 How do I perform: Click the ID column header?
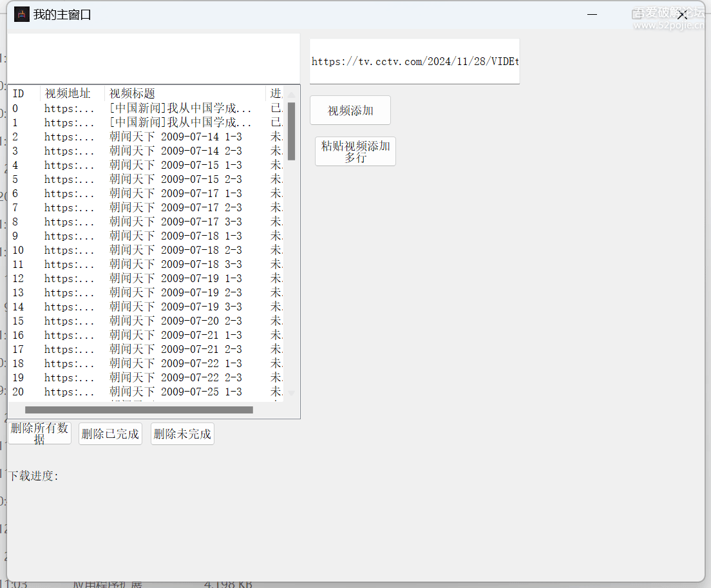click(x=23, y=94)
